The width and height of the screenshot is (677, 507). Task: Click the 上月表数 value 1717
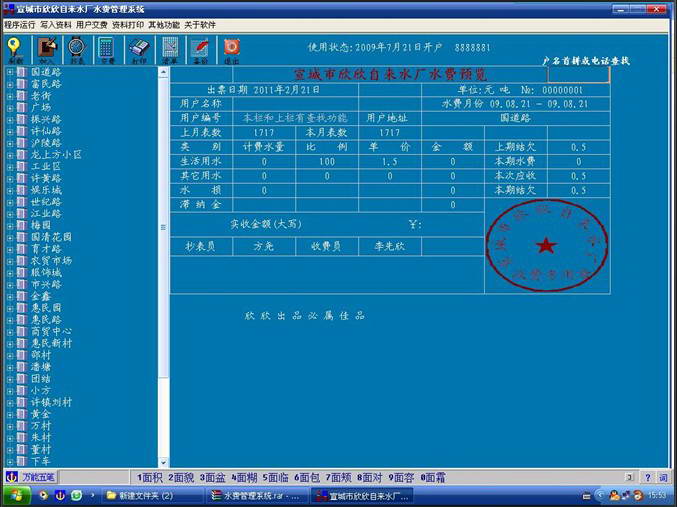[x=264, y=133]
